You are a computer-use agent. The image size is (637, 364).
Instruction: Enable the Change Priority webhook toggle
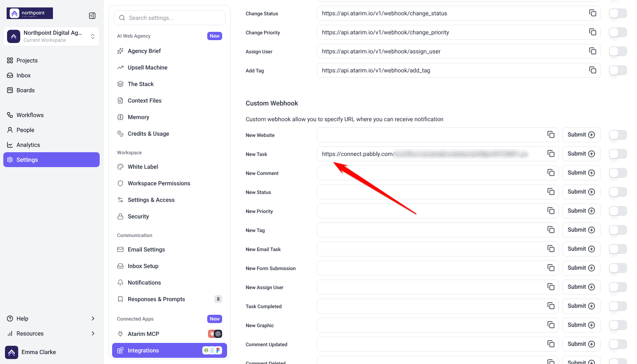(x=618, y=32)
